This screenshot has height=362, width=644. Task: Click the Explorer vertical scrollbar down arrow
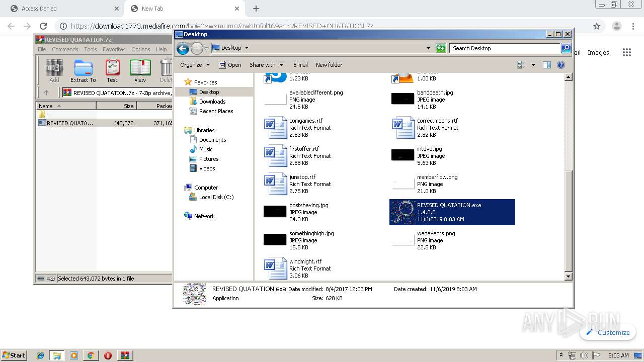click(x=569, y=277)
